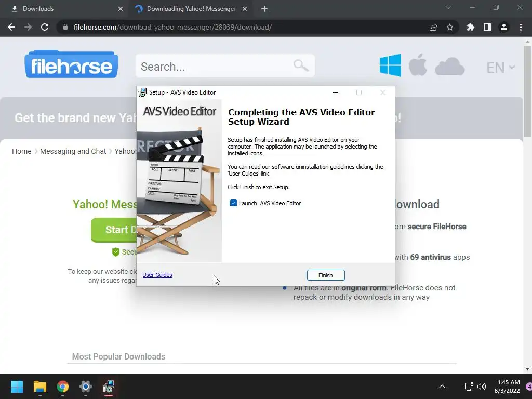This screenshot has height=399, width=532.
Task: Bookmark this page with the star
Action: (450, 27)
